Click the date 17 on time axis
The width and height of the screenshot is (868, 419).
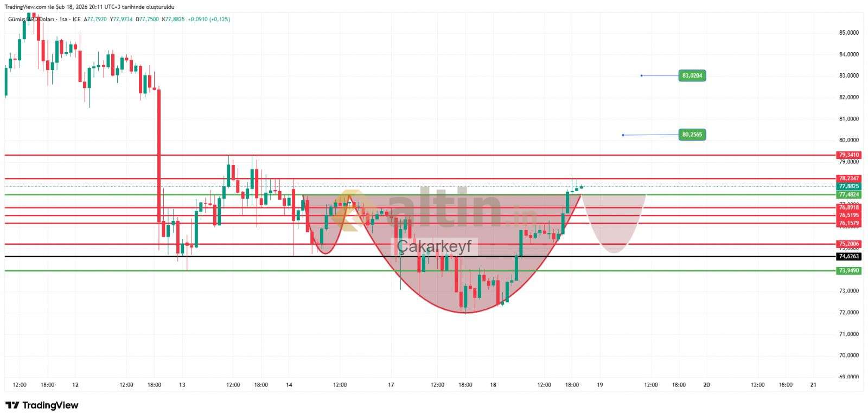pyautogui.click(x=391, y=385)
